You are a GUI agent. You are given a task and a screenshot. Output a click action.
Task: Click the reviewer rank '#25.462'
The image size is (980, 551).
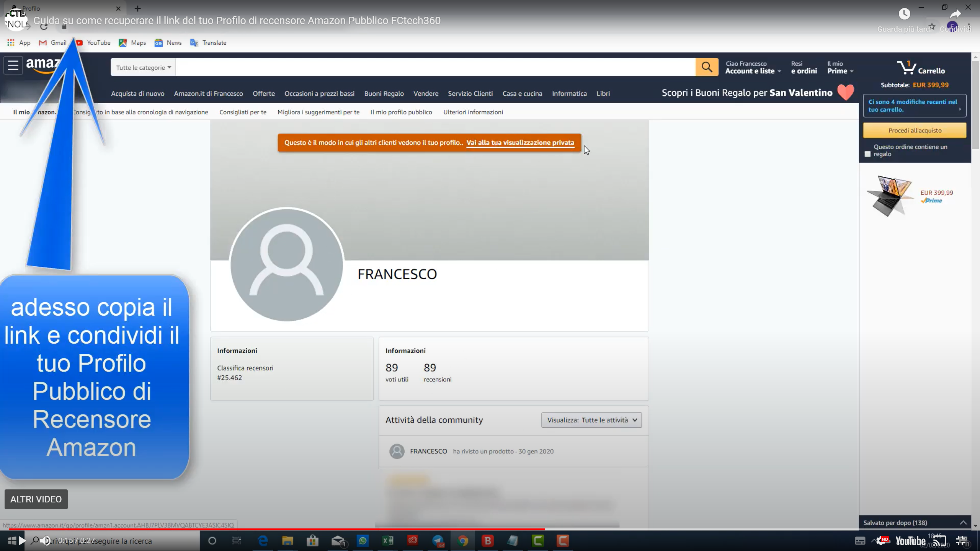pos(229,378)
